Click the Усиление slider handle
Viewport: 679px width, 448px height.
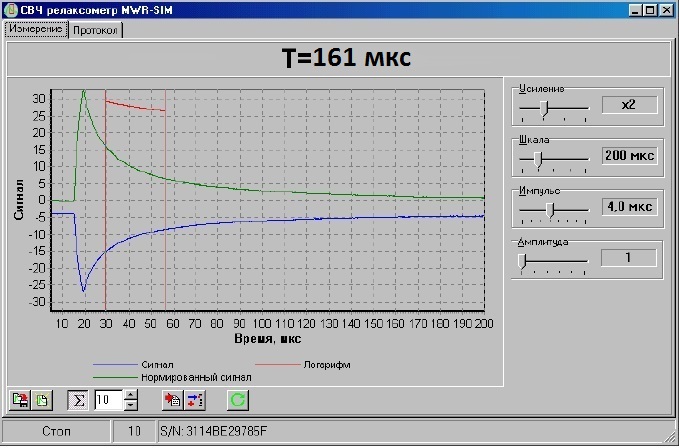[544, 109]
